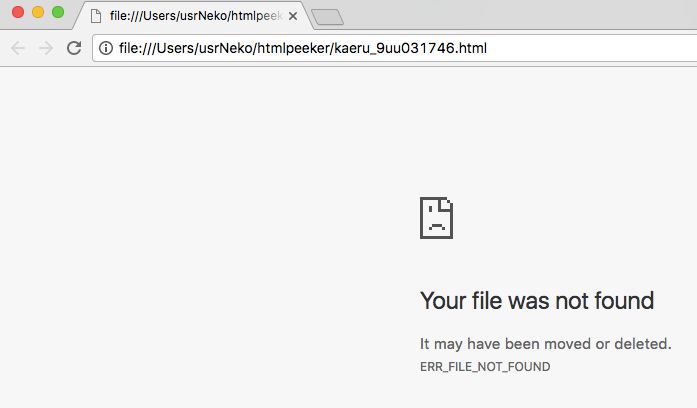
Task: Click 'It may have been moved or deleted' text
Action: click(545, 344)
